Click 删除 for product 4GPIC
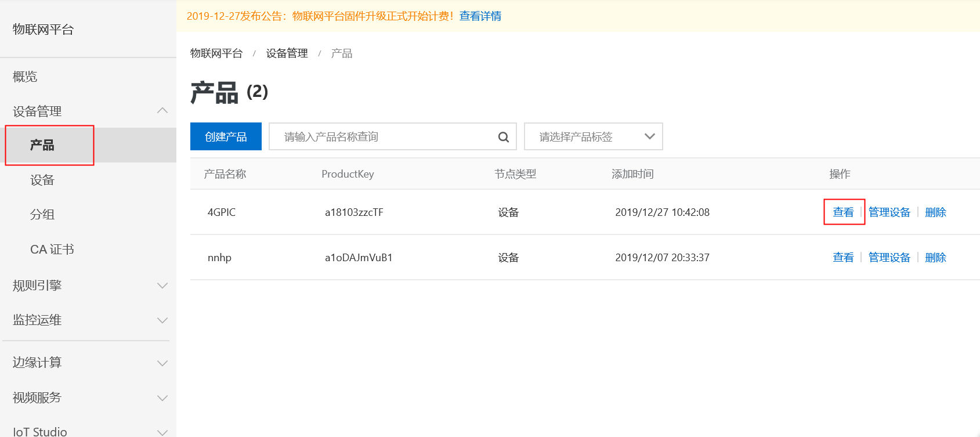The height and width of the screenshot is (437, 980). [935, 212]
